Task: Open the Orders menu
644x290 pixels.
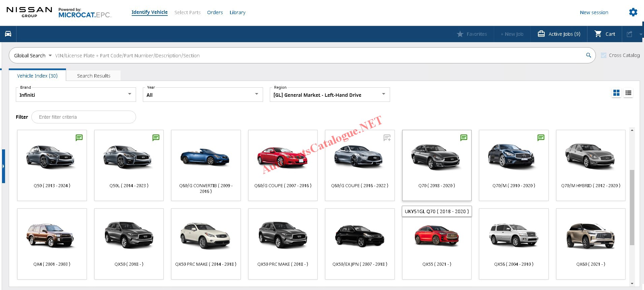Action: click(215, 12)
